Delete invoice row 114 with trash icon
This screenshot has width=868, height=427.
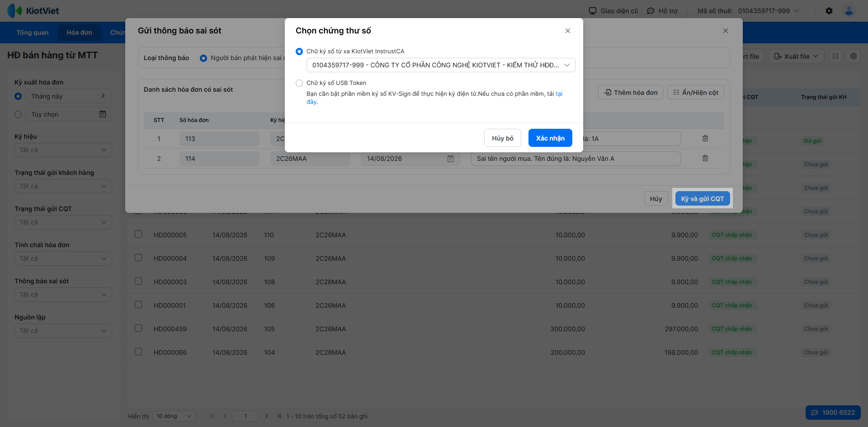705,158
